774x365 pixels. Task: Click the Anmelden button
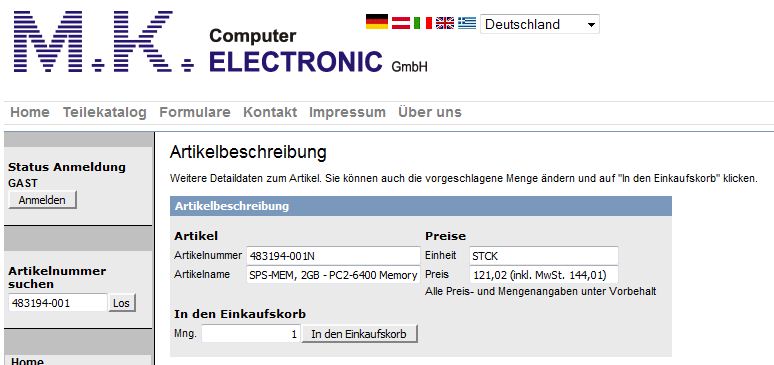click(42, 200)
